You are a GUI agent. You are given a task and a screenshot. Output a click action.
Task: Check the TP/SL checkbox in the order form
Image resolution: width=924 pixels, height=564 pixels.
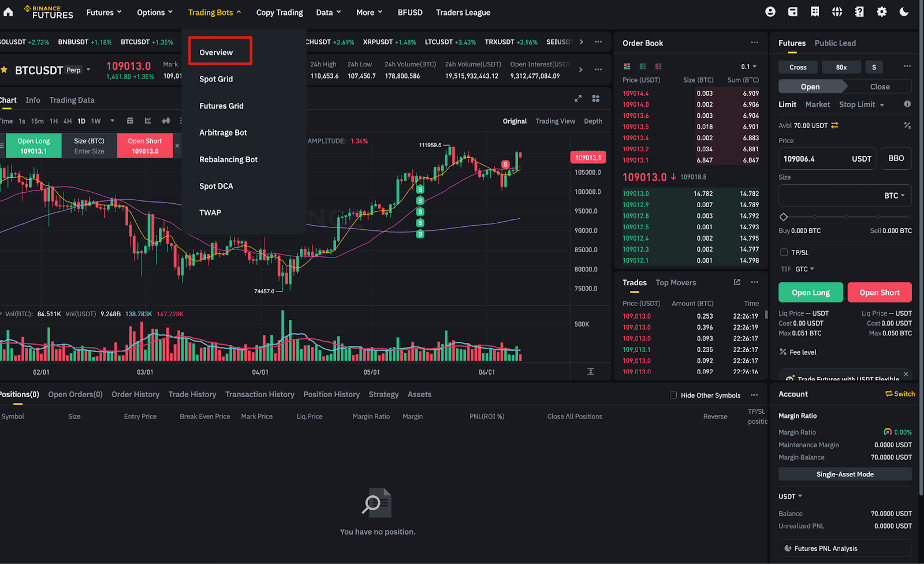[784, 252]
